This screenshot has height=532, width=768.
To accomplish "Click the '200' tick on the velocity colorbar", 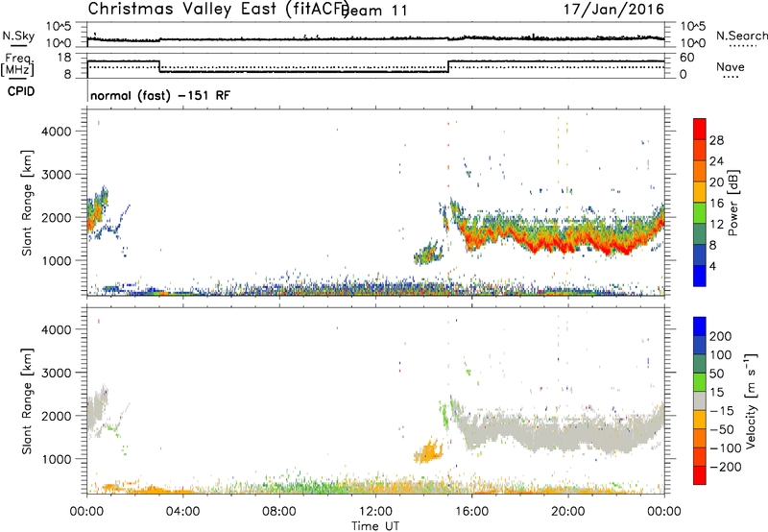I will pyautogui.click(x=721, y=336).
